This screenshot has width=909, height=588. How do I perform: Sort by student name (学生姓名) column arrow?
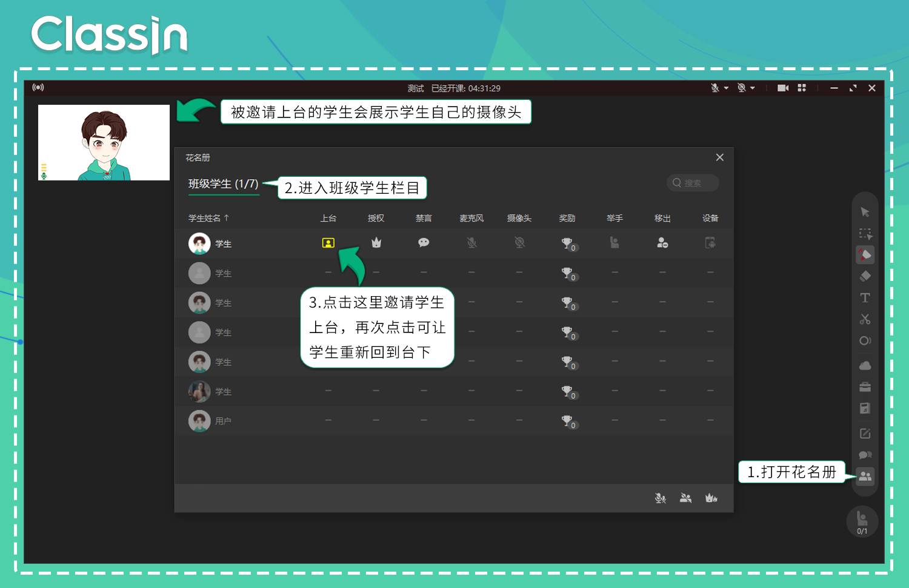226,217
